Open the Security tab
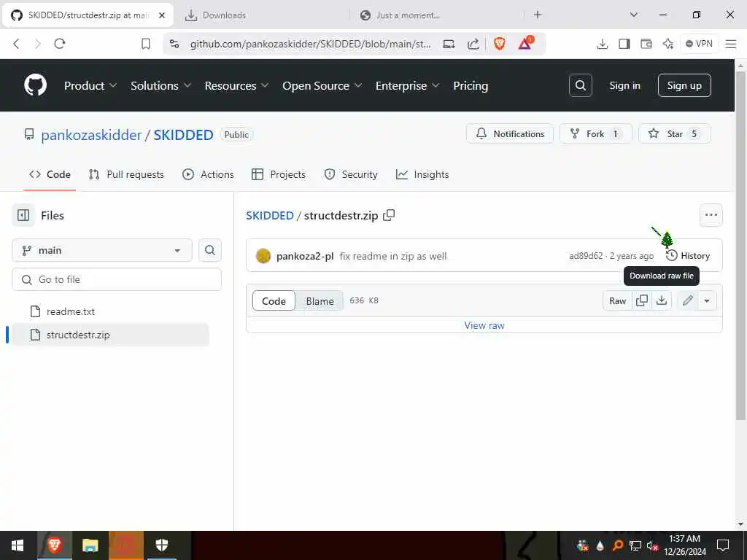Screen dimensions: 747x560 coord(351,174)
